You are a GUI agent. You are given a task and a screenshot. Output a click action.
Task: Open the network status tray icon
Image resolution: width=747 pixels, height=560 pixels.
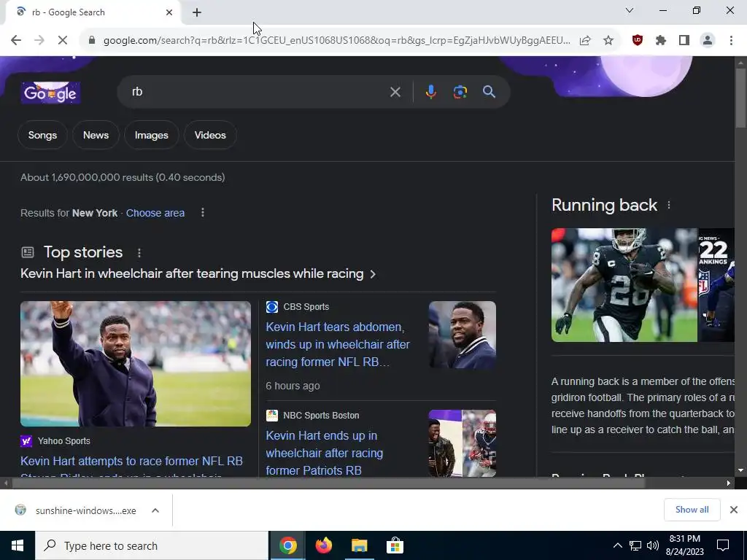635,545
